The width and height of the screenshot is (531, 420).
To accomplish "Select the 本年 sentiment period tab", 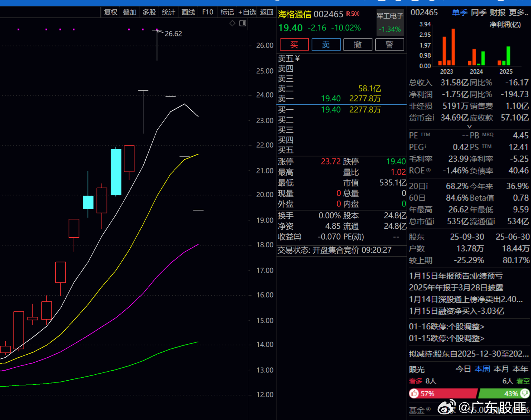I will click(x=520, y=369).
